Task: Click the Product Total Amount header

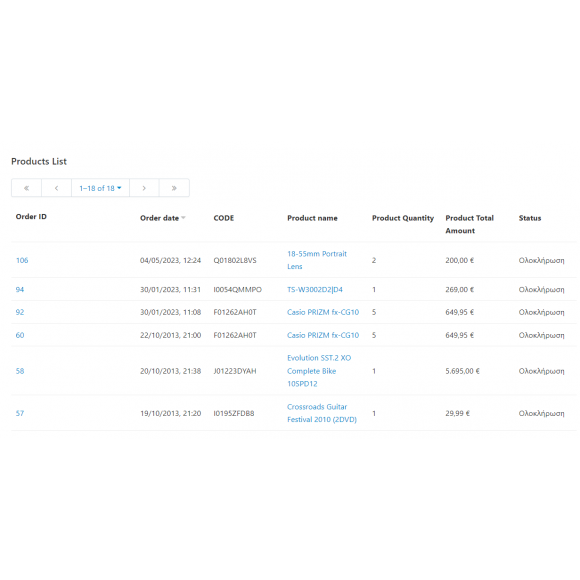Action: click(469, 224)
